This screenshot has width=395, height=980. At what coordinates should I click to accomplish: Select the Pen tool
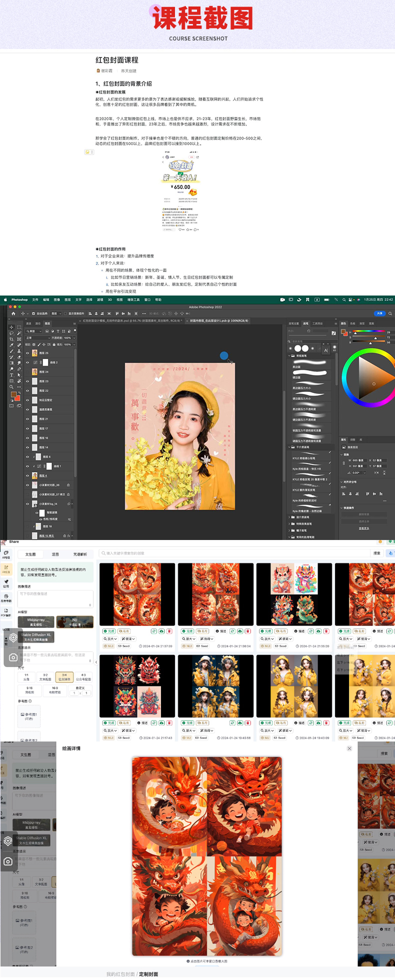(x=19, y=369)
